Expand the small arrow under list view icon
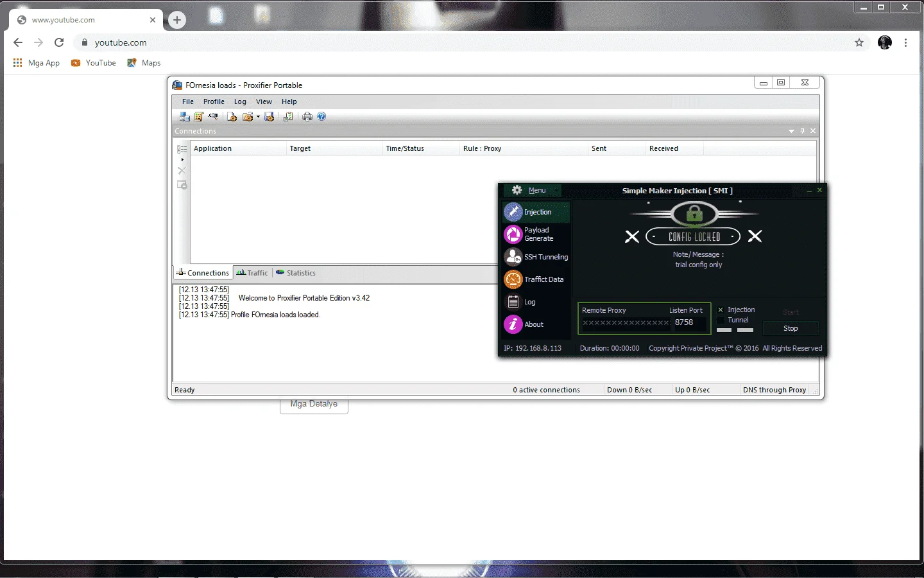 click(182, 159)
